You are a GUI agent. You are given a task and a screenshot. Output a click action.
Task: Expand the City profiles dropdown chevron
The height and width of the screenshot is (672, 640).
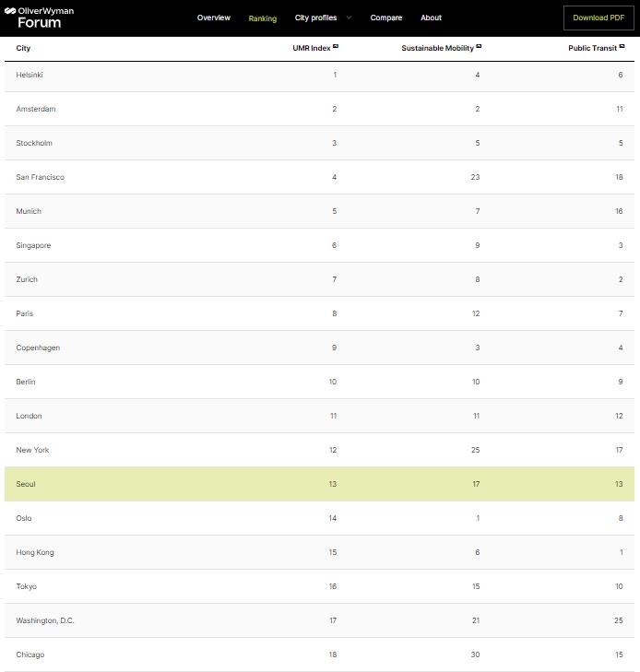pos(349,18)
